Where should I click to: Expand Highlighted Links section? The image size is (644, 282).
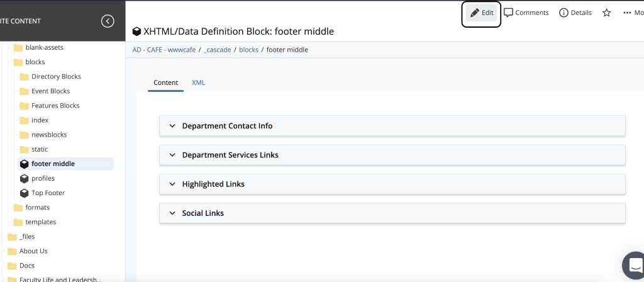point(392,184)
